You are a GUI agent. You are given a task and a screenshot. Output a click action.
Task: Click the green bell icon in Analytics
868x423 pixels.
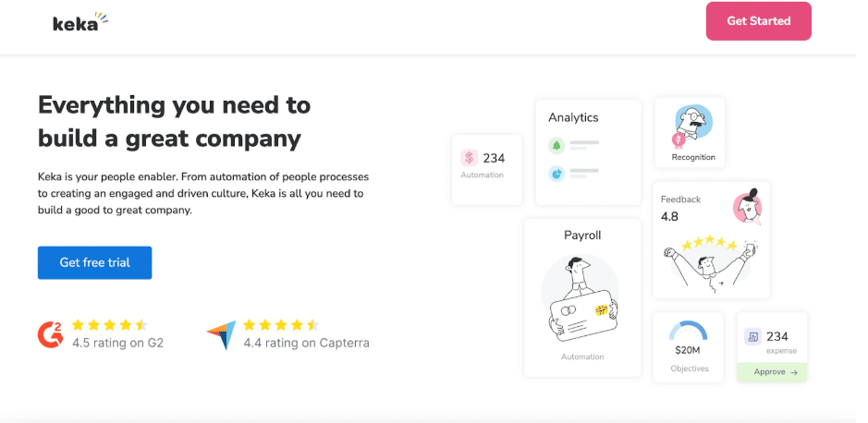[x=556, y=145]
